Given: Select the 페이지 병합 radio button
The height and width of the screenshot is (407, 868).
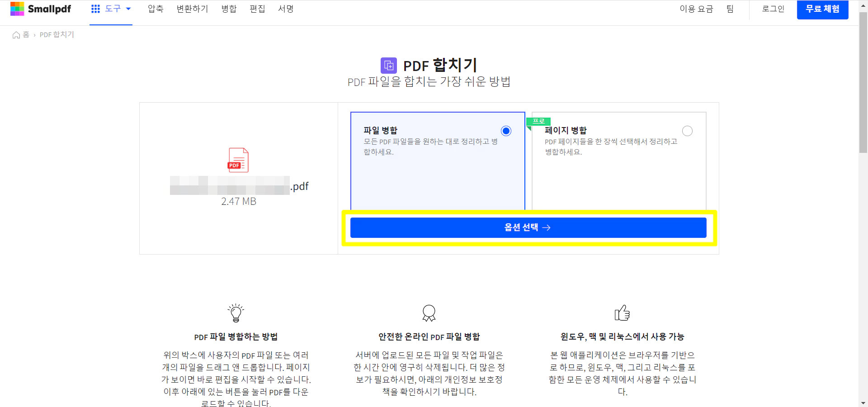Looking at the screenshot, I should coord(687,131).
